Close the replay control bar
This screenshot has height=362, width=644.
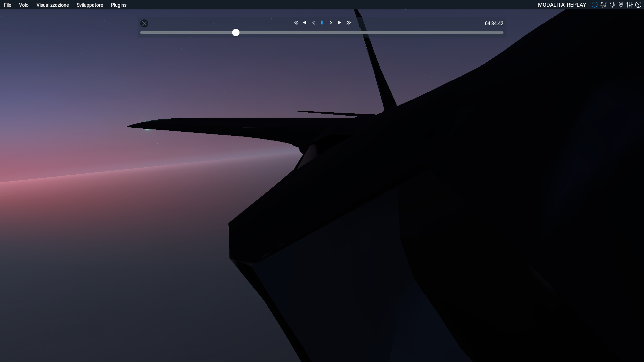point(144,23)
